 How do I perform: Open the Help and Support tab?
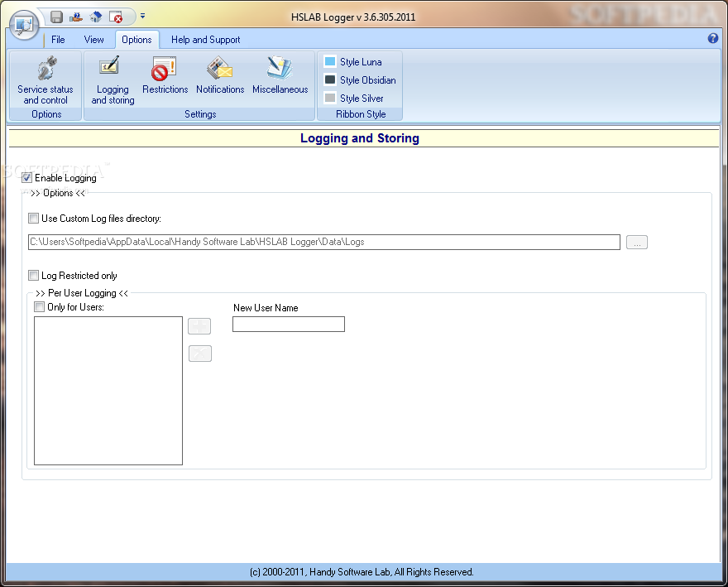(x=206, y=40)
